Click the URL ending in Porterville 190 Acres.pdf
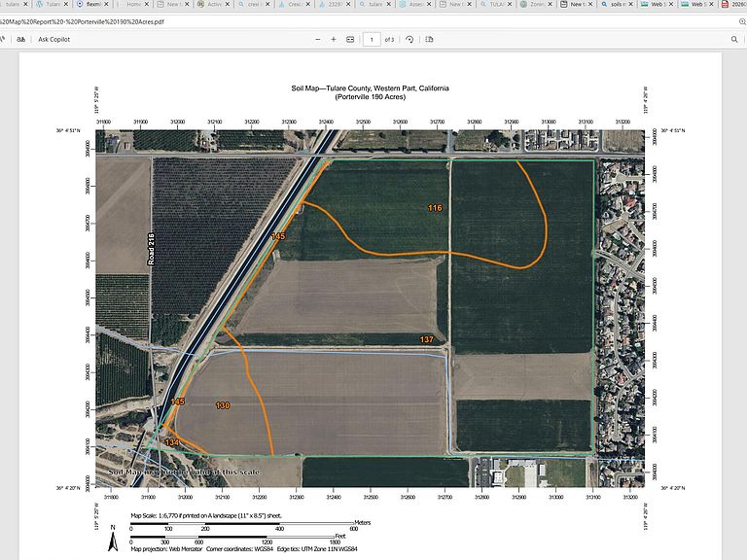Image resolution: width=747 pixels, height=560 pixels. 82,21
